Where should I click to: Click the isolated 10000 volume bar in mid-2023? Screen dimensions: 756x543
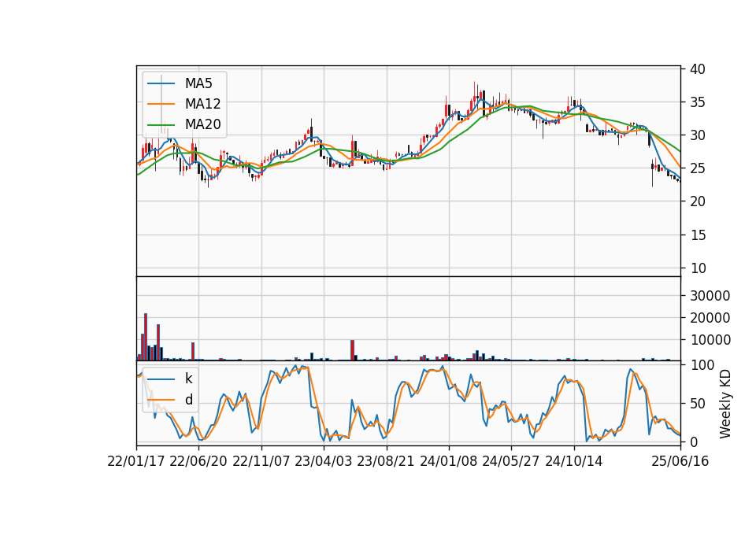pos(353,350)
